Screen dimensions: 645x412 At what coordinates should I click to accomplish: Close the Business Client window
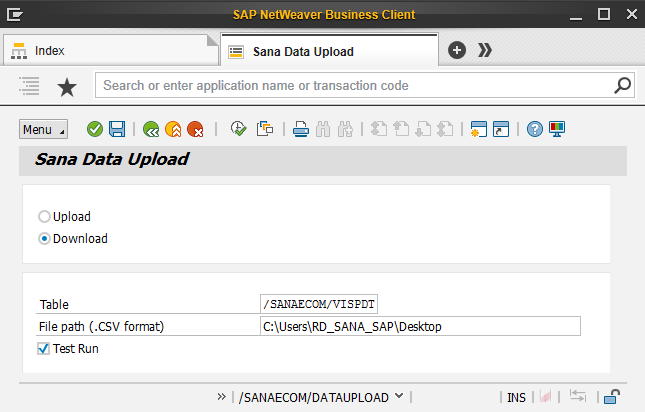point(632,14)
